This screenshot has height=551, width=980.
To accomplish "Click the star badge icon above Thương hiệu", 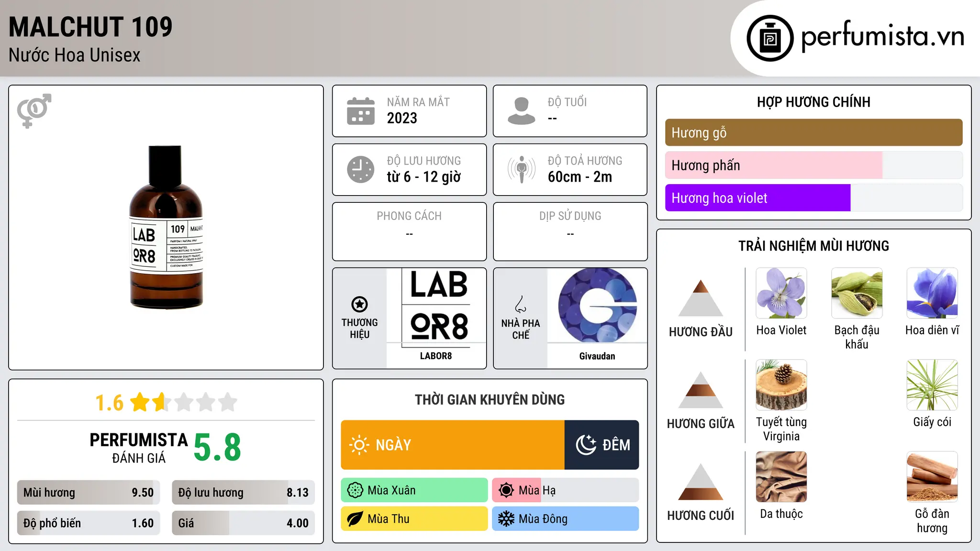I will pos(360,304).
